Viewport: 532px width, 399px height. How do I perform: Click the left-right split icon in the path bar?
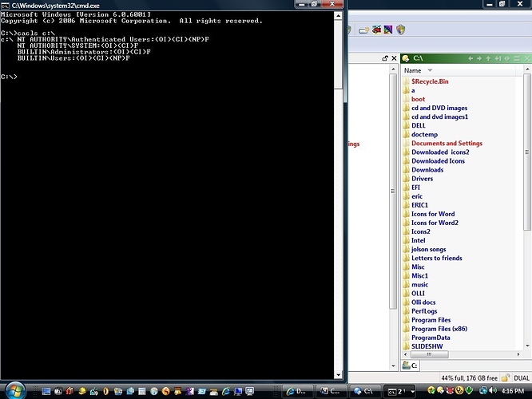(x=507, y=58)
